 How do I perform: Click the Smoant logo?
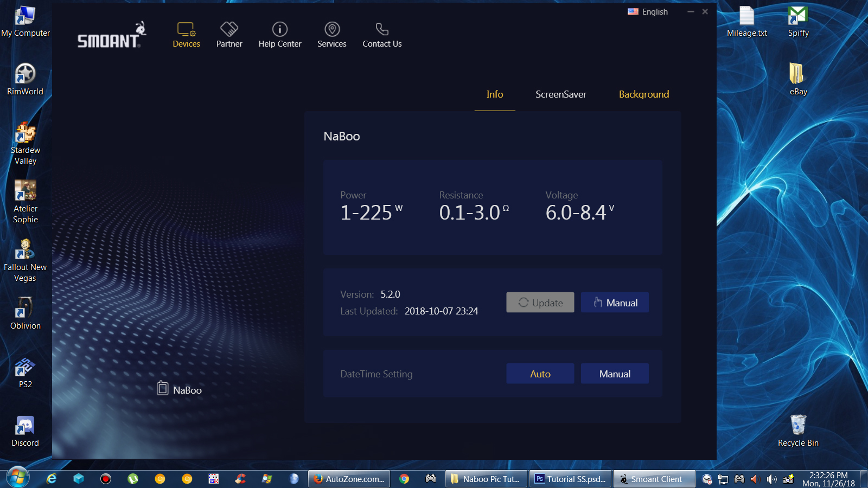(x=112, y=35)
